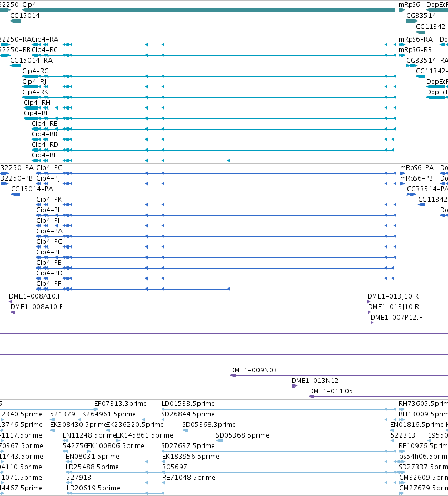Screen dimensions: 448x496
Task: Click the 527913 EST label
Action: 79,478
